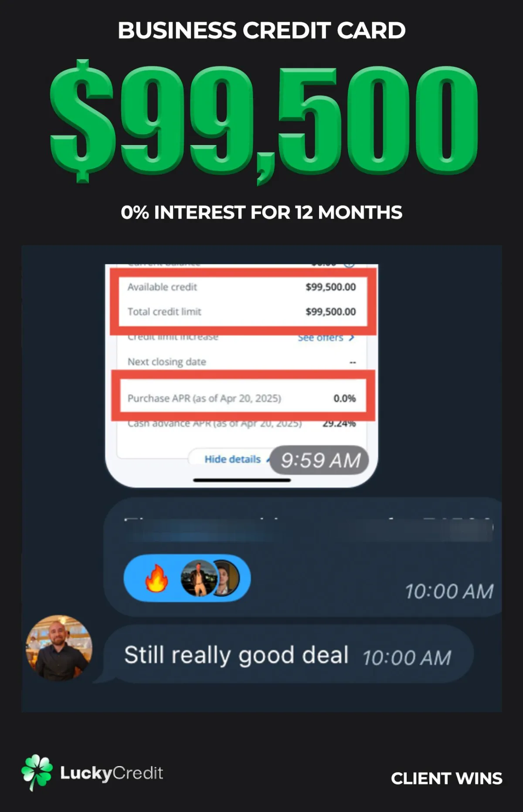The image size is (523, 812).
Task: Select the Total credit limit row
Action: pyautogui.click(x=241, y=311)
